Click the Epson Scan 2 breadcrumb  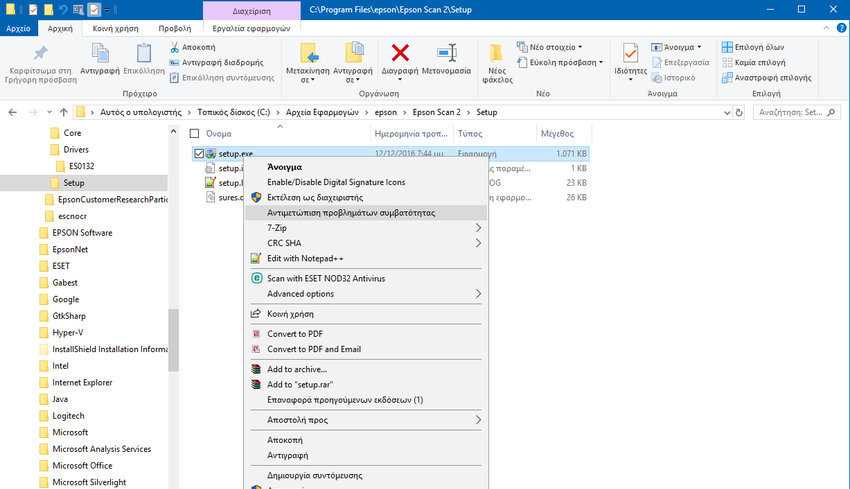point(436,112)
